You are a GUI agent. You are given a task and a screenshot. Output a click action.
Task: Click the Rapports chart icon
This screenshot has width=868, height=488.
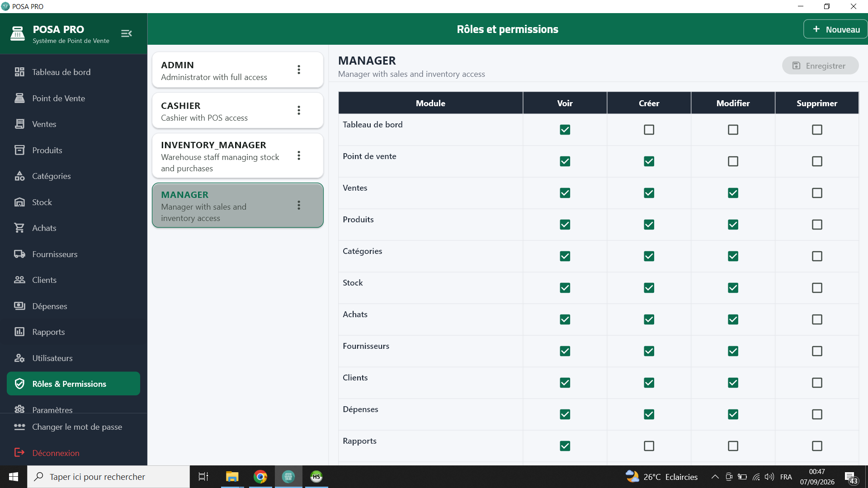point(19,332)
